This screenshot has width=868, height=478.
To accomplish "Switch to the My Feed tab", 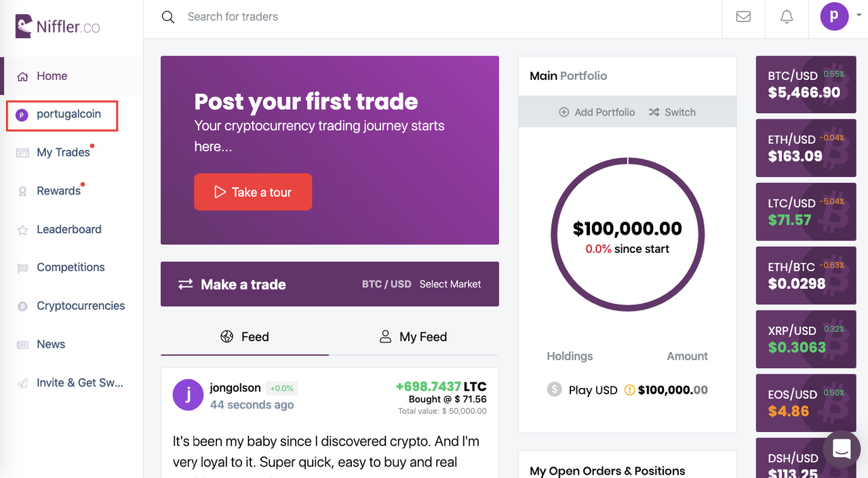I will click(x=413, y=337).
